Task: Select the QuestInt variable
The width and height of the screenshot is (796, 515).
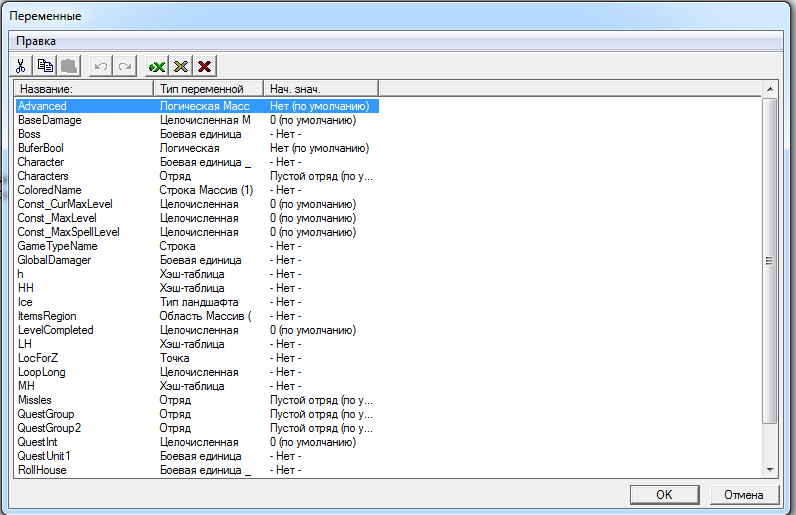Action: click(x=37, y=442)
